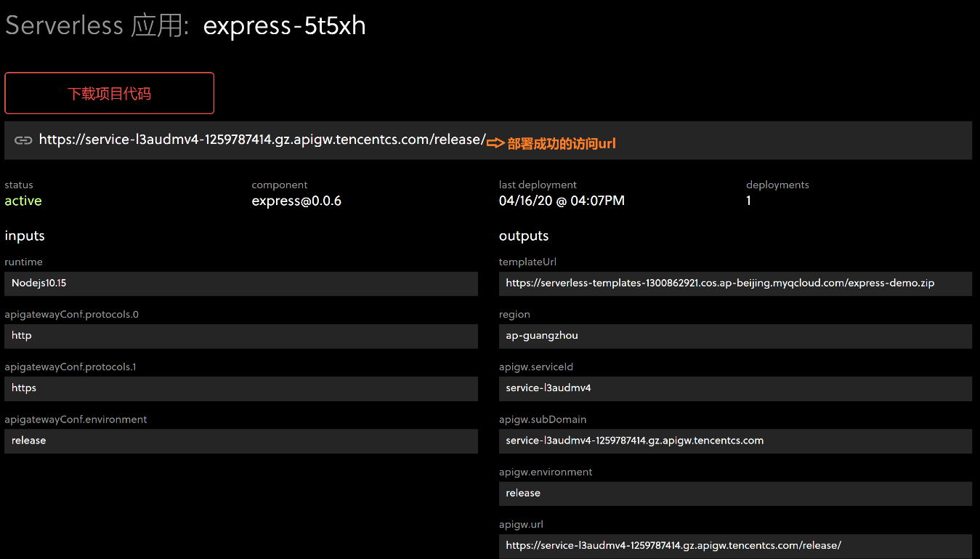Click the https protocol value field
This screenshot has height=559, width=980.
[x=241, y=388]
